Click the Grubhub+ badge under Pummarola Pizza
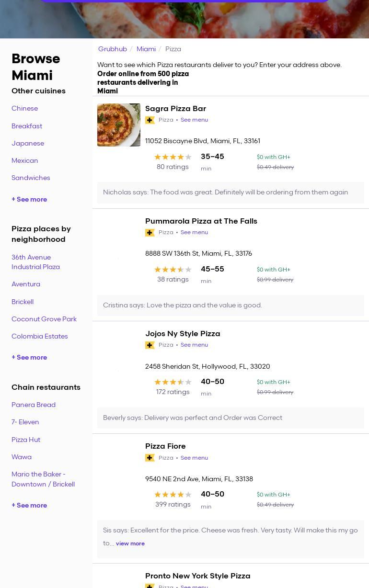 coord(150,233)
